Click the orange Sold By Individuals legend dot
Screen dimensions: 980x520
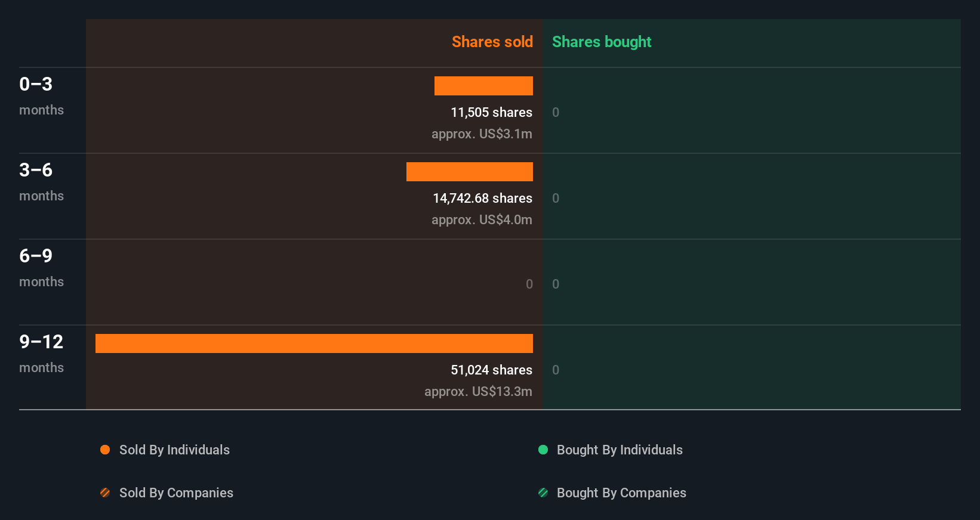pos(105,450)
